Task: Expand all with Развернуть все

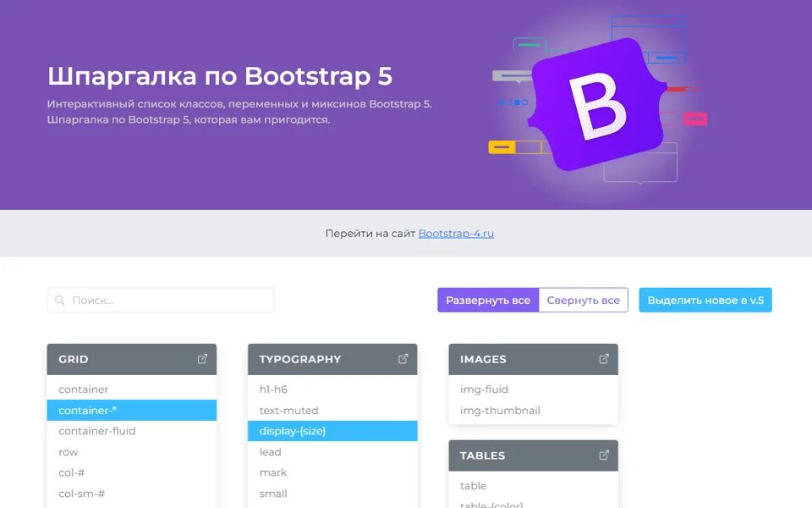Action: pos(488,300)
